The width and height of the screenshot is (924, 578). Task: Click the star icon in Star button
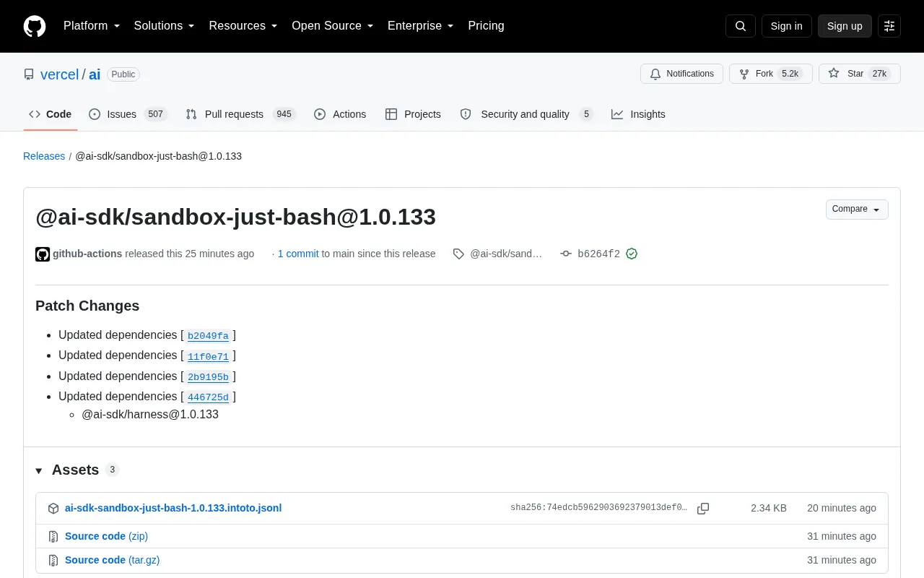pyautogui.click(x=834, y=74)
